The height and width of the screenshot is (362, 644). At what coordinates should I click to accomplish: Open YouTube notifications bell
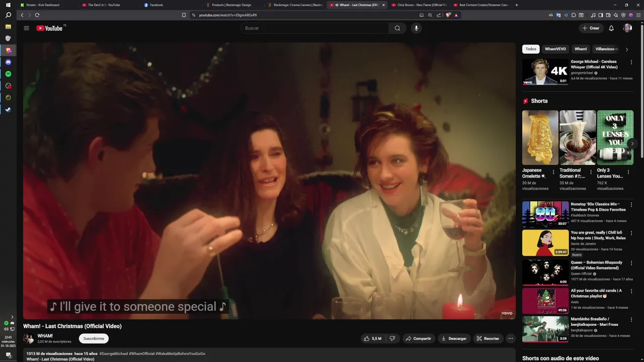tap(611, 28)
